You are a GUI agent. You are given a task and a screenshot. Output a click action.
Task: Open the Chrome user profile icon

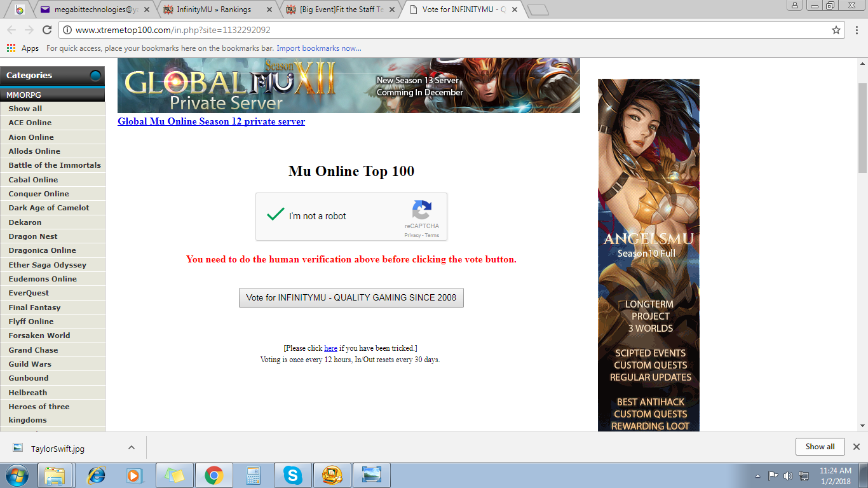(795, 5)
